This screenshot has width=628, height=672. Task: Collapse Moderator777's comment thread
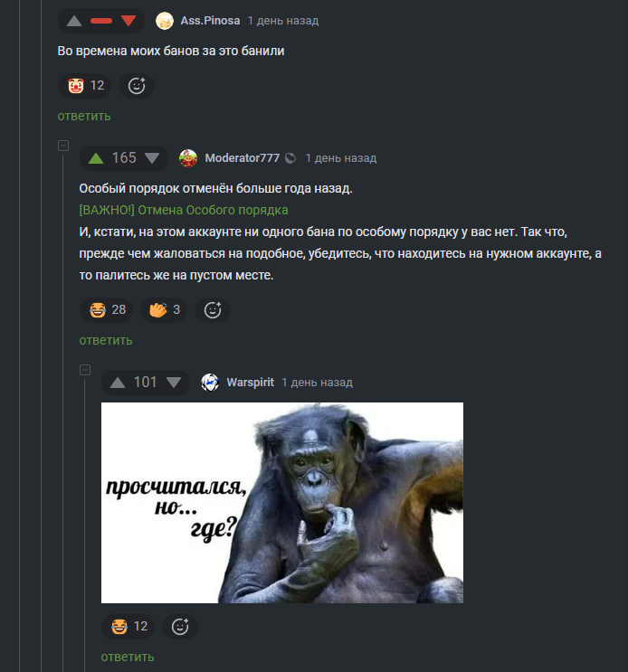point(63,146)
